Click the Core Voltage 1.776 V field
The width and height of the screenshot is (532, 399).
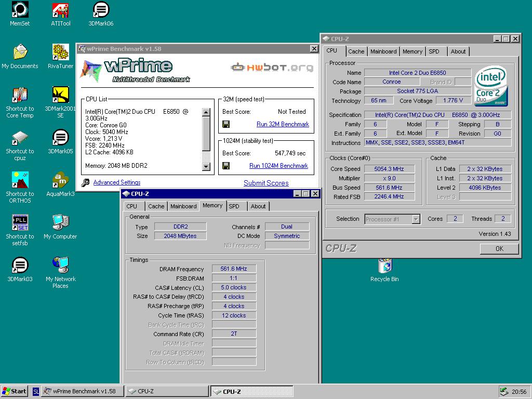(453, 100)
